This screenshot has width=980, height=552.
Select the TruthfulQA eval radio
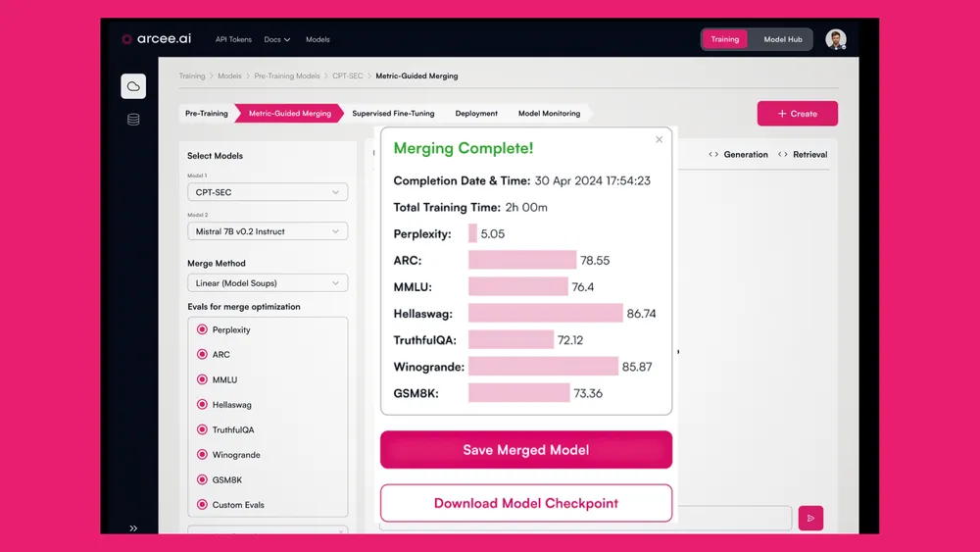click(x=202, y=429)
